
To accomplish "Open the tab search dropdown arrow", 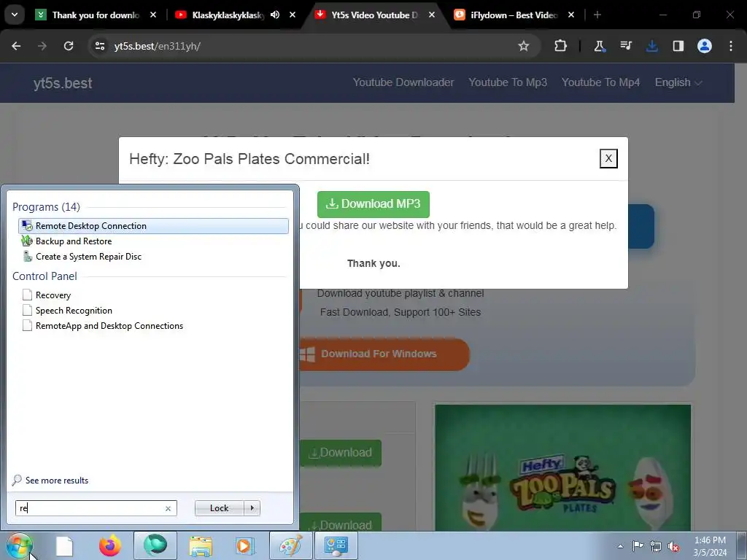I will click(15, 15).
